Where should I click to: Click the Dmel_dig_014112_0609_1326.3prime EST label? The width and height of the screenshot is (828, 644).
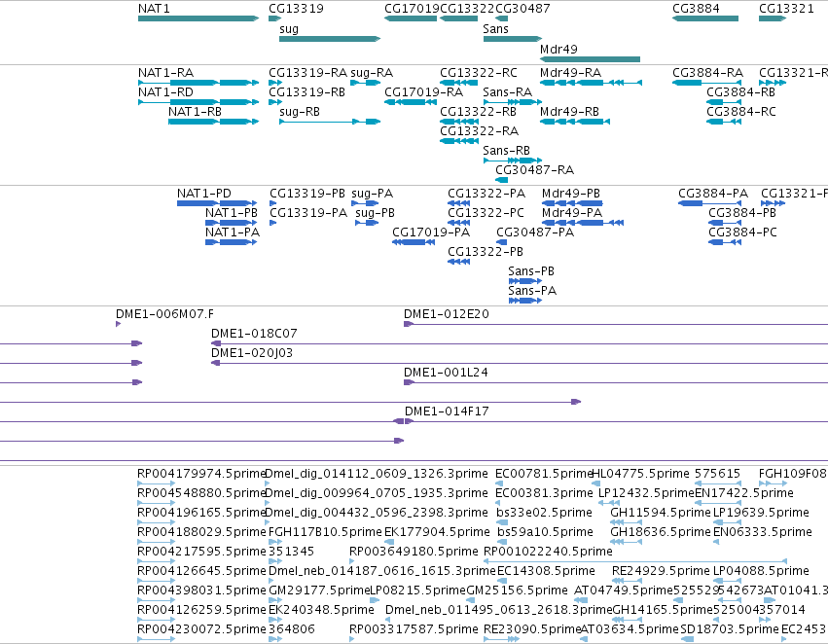click(x=376, y=474)
